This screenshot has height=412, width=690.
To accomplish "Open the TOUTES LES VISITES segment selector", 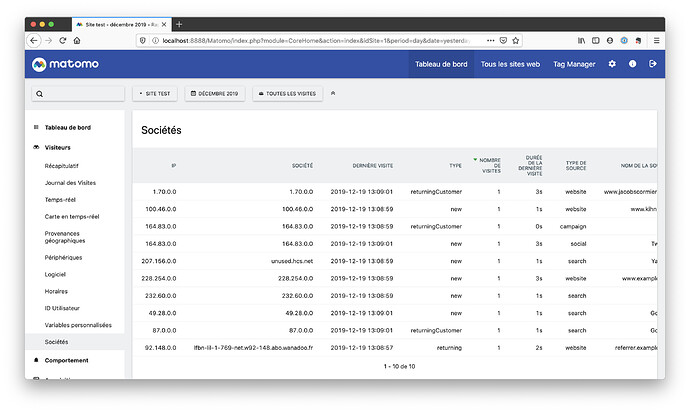I will click(x=287, y=94).
